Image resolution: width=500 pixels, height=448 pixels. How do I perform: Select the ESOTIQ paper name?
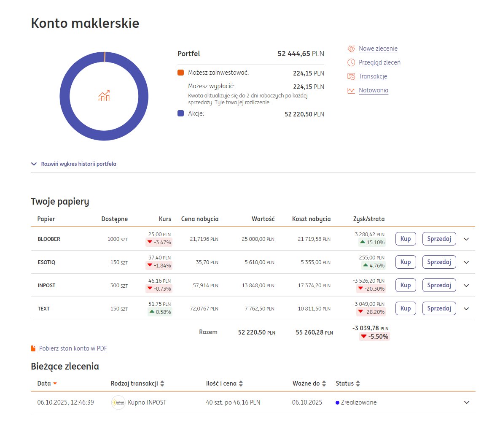46,262
